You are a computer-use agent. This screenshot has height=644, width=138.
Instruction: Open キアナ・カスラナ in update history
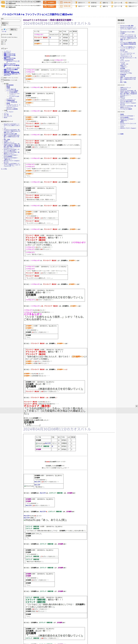pos(125,61)
